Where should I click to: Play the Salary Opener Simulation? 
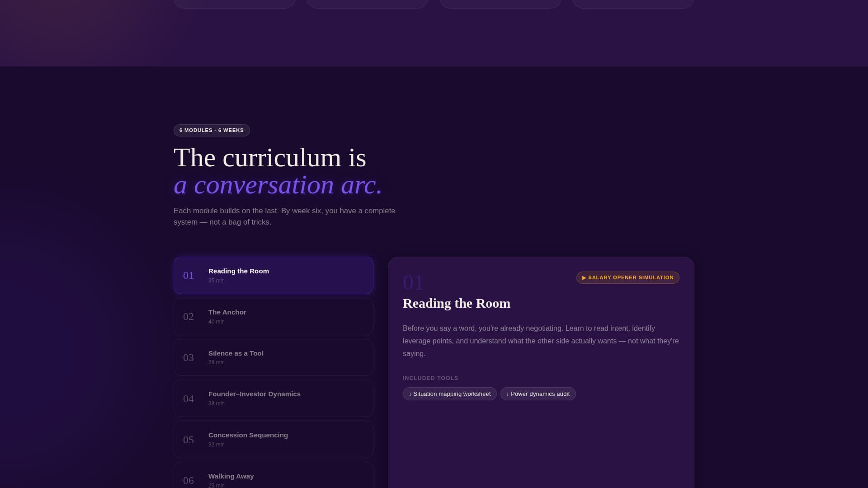coord(627,277)
